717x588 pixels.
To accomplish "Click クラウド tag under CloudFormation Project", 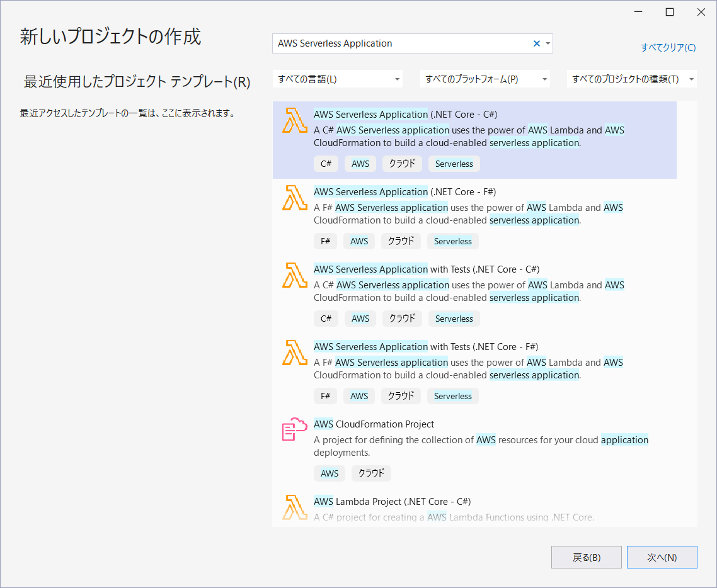I will coord(371,473).
